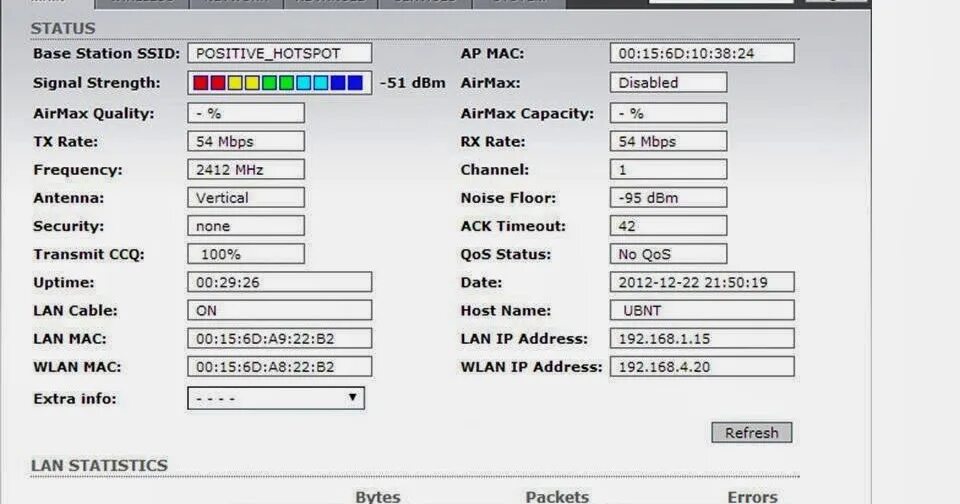960x504 pixels.
Task: Click the Antenna label
Action: click(x=69, y=198)
